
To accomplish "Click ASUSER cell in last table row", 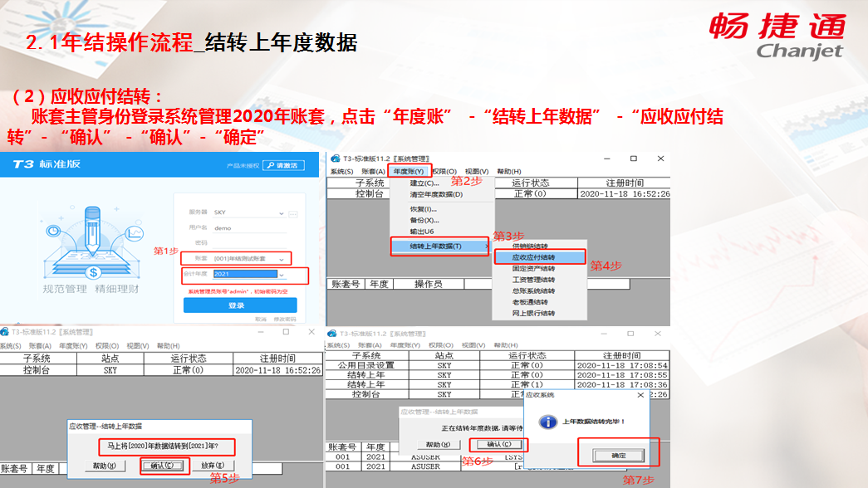I will pos(425,467).
